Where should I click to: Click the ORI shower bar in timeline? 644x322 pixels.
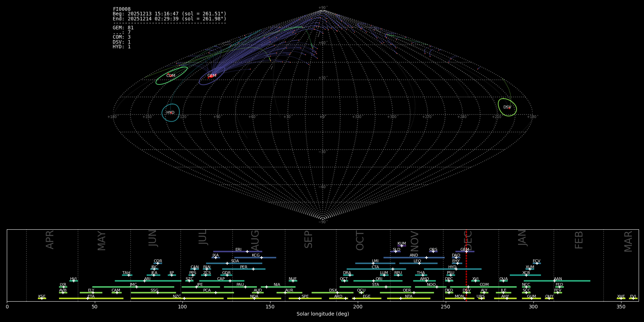tap(378, 281)
